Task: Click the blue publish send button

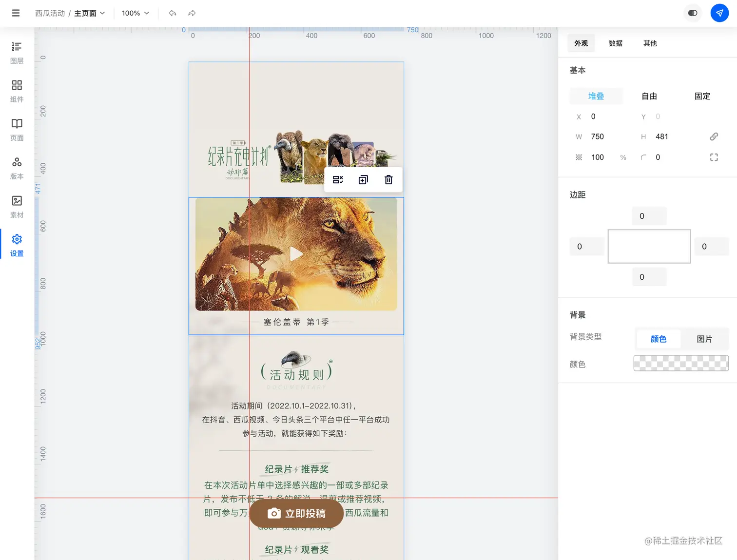Action: point(719,13)
